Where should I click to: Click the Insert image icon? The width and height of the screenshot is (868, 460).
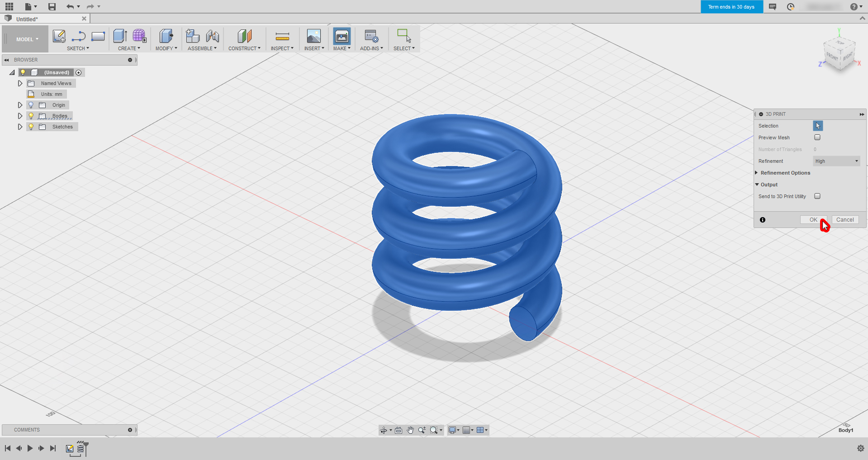313,36
